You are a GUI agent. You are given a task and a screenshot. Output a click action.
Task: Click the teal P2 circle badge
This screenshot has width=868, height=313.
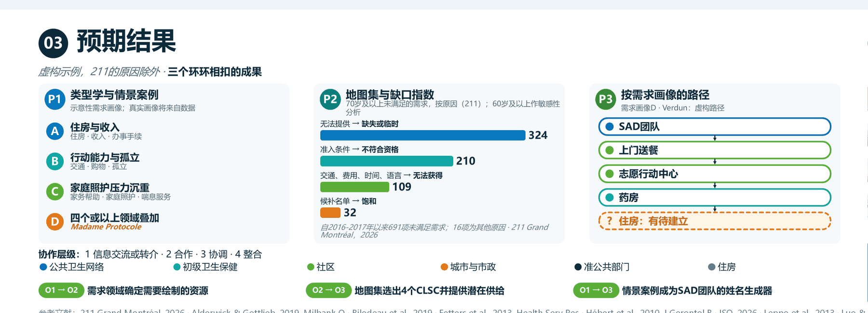tap(330, 99)
